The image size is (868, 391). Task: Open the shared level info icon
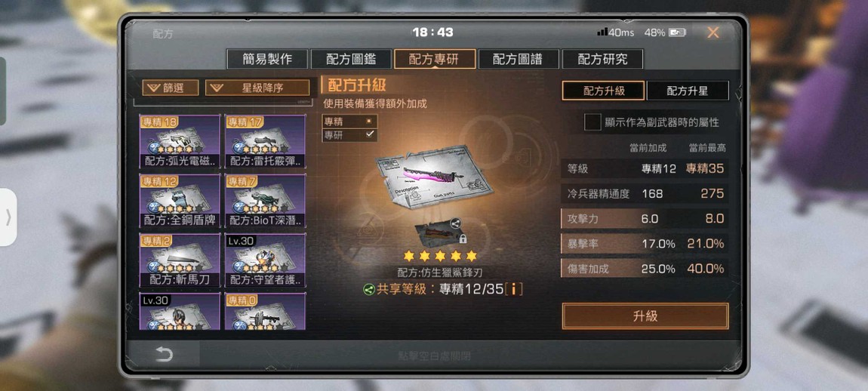[514, 289]
